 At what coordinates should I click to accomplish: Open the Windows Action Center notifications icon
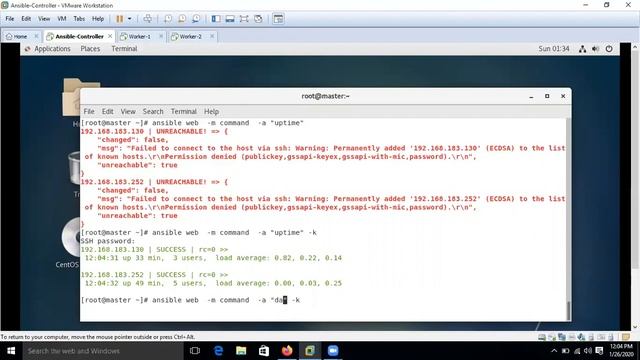[x=599, y=351]
